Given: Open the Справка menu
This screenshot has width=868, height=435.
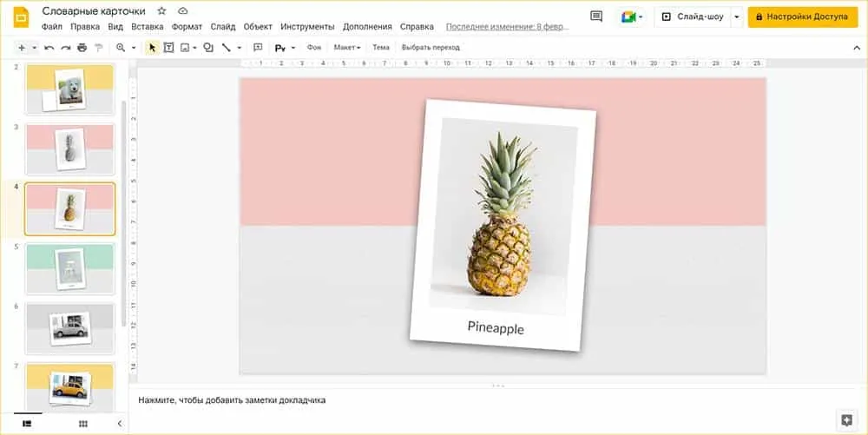Looking at the screenshot, I should (417, 27).
